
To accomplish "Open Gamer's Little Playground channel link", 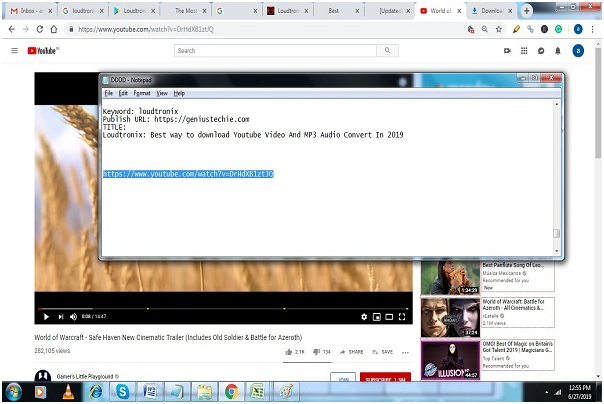I will (85, 376).
